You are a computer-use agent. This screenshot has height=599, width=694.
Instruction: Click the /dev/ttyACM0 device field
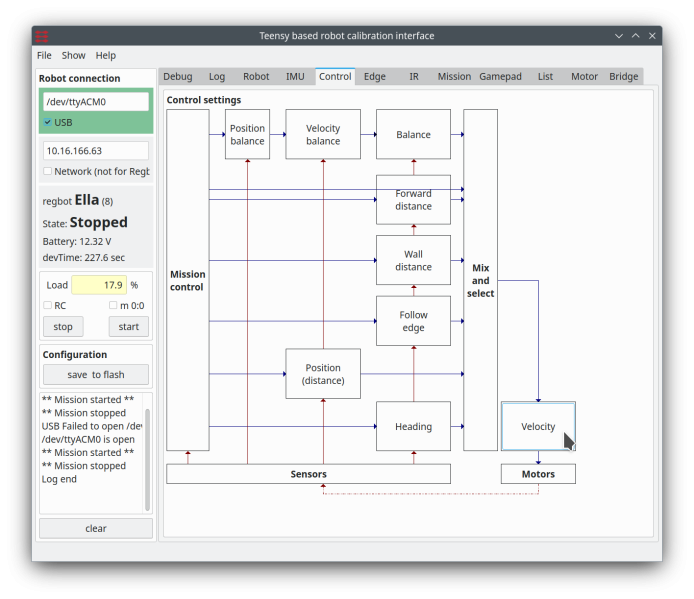click(x=96, y=102)
